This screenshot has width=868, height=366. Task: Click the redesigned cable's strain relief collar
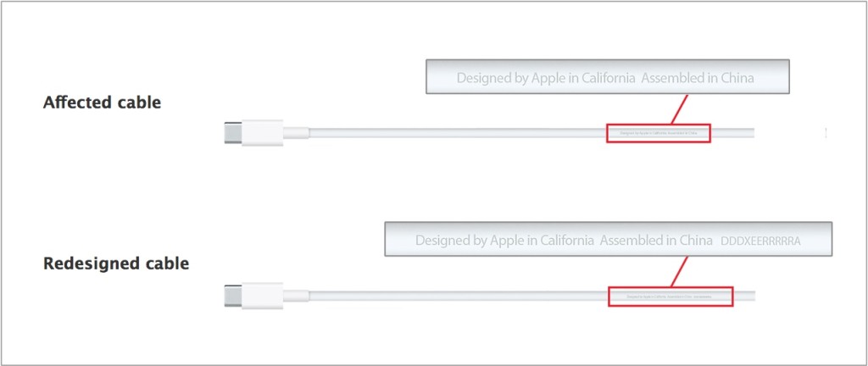(x=295, y=296)
